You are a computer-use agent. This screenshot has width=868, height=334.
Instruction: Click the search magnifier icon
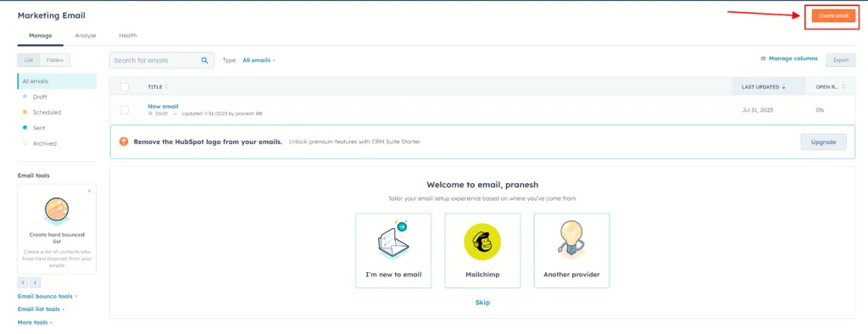pyautogui.click(x=204, y=60)
